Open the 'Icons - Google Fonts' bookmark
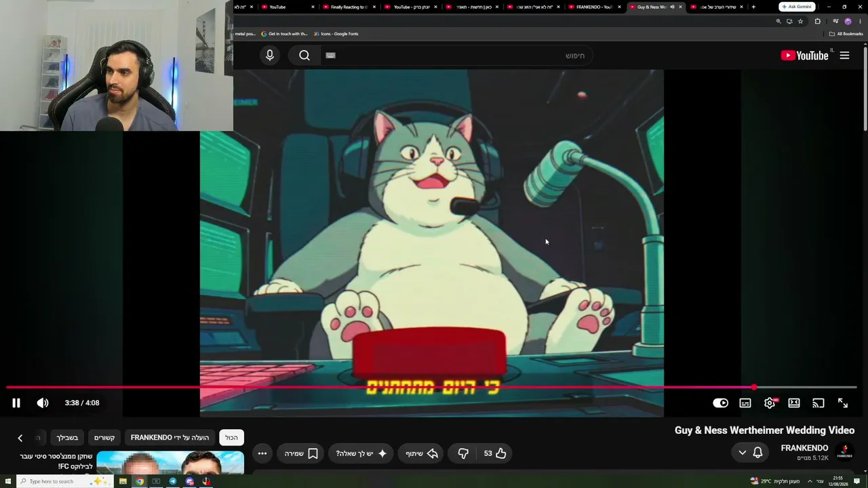 click(x=336, y=34)
